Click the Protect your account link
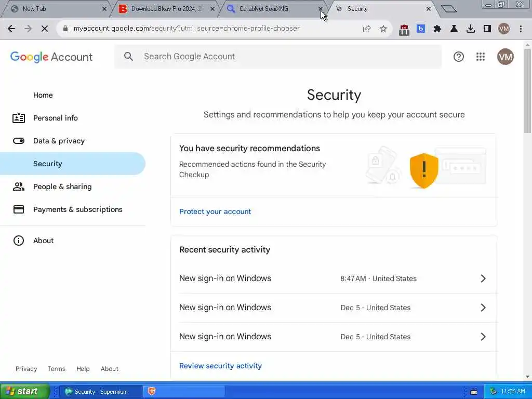The height and width of the screenshot is (399, 532). pyautogui.click(x=215, y=212)
